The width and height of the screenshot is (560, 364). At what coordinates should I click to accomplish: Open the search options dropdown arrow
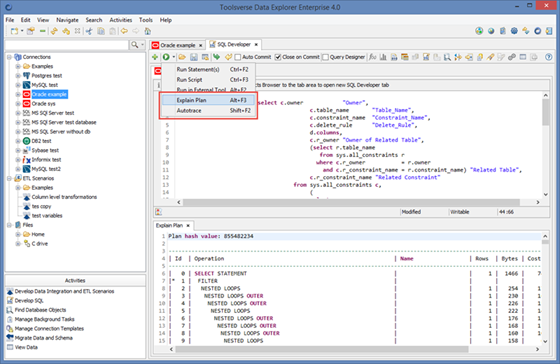pyautogui.click(x=142, y=45)
